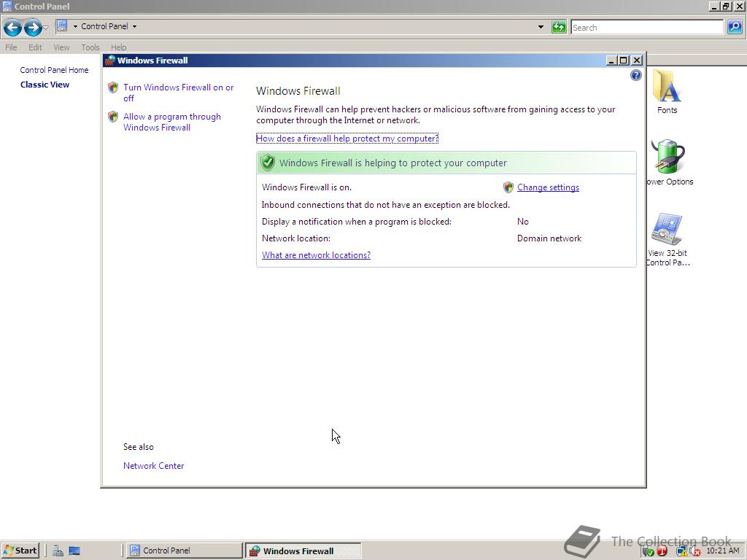Screen dimensions: 747x560
Task: Click the Forward arrow in Control Panel
Action: click(32, 27)
